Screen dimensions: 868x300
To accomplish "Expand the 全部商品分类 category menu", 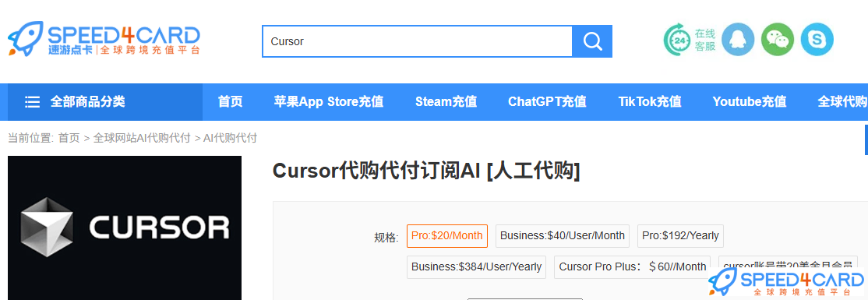I will 104,102.
